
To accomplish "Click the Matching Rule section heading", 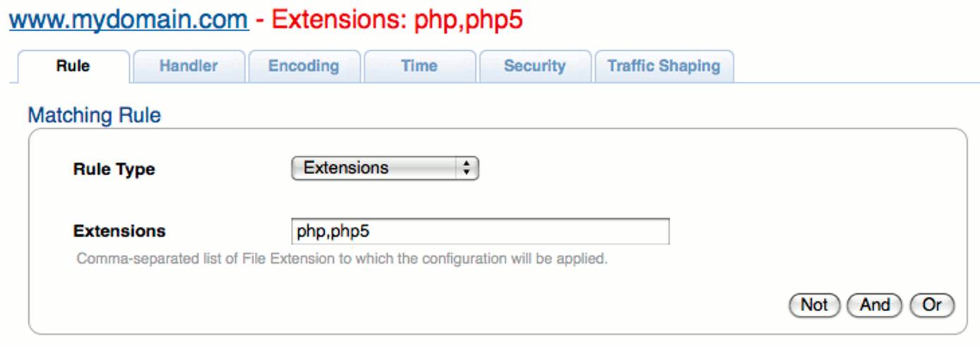I will pos(94,115).
